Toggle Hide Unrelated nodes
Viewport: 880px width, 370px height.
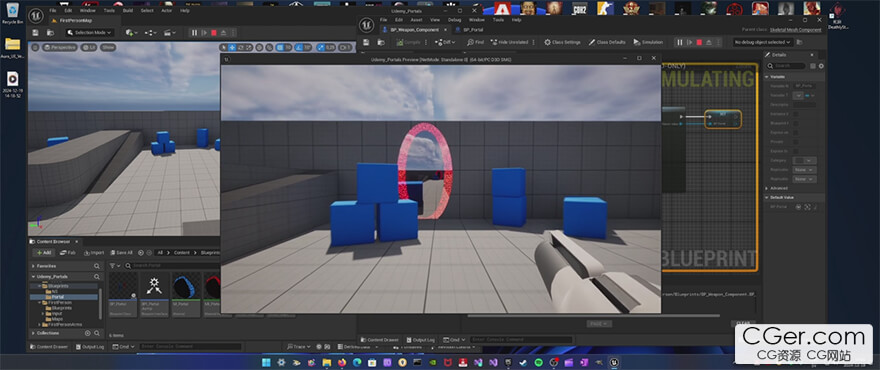[509, 42]
